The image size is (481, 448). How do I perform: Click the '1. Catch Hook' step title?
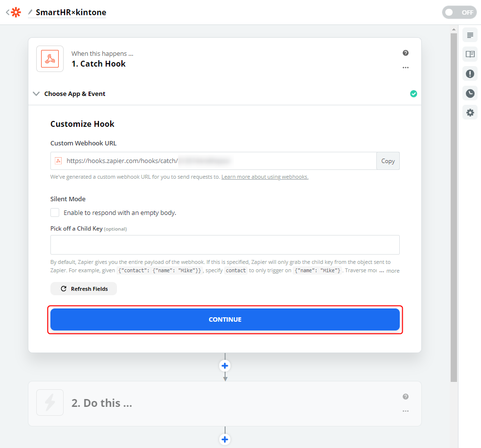pos(98,64)
